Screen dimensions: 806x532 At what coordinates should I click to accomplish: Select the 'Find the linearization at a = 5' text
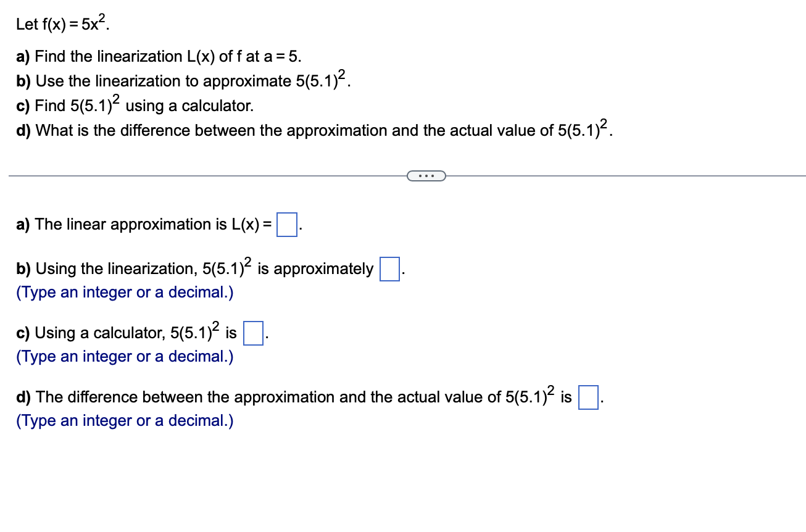[158, 57]
